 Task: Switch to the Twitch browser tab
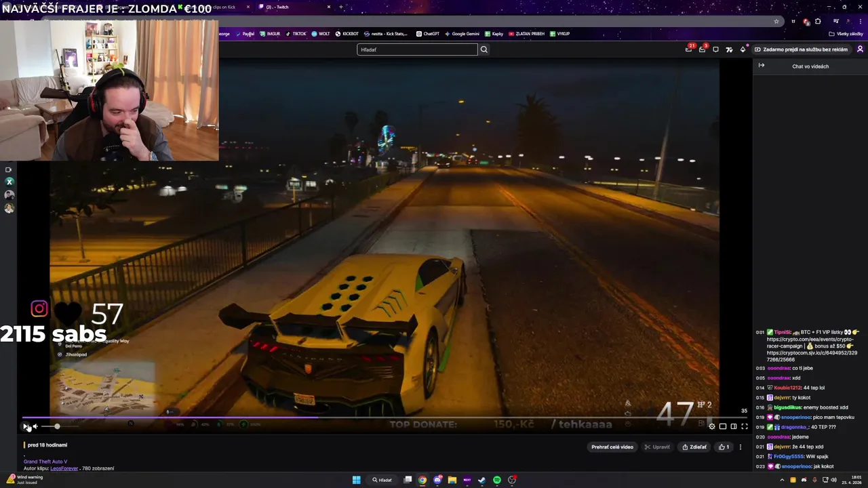tap(292, 7)
